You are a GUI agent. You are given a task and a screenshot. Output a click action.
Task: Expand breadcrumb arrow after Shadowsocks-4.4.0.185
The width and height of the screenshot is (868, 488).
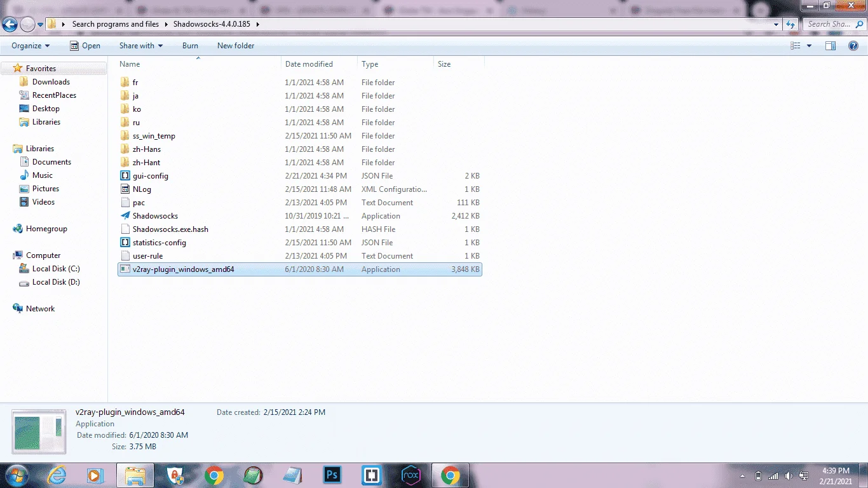(x=257, y=24)
